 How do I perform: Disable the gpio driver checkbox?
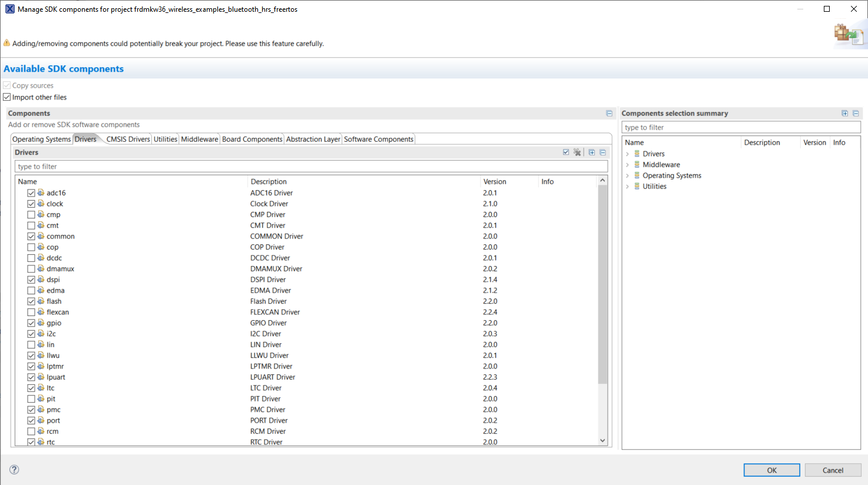click(31, 323)
